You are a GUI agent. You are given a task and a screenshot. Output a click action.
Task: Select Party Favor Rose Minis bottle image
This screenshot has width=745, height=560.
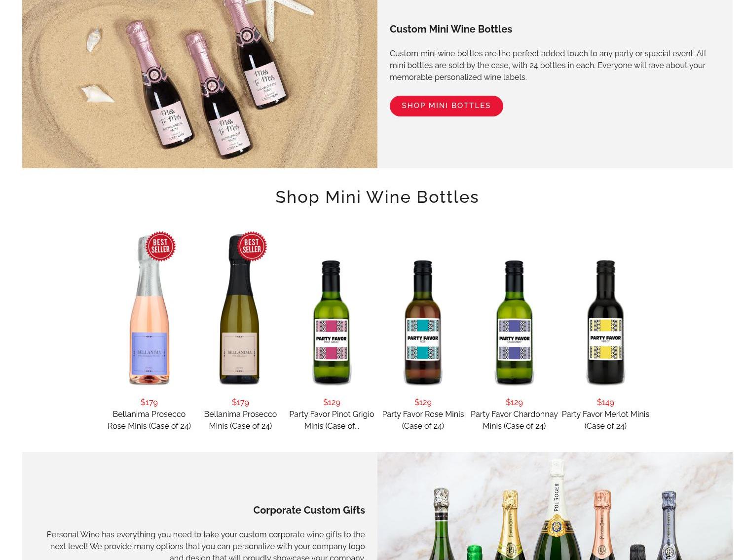[x=423, y=322]
